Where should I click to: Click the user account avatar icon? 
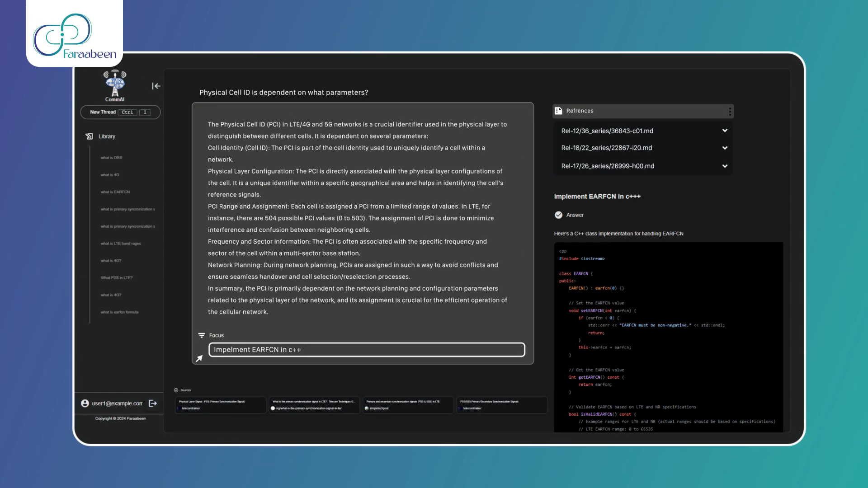click(85, 404)
